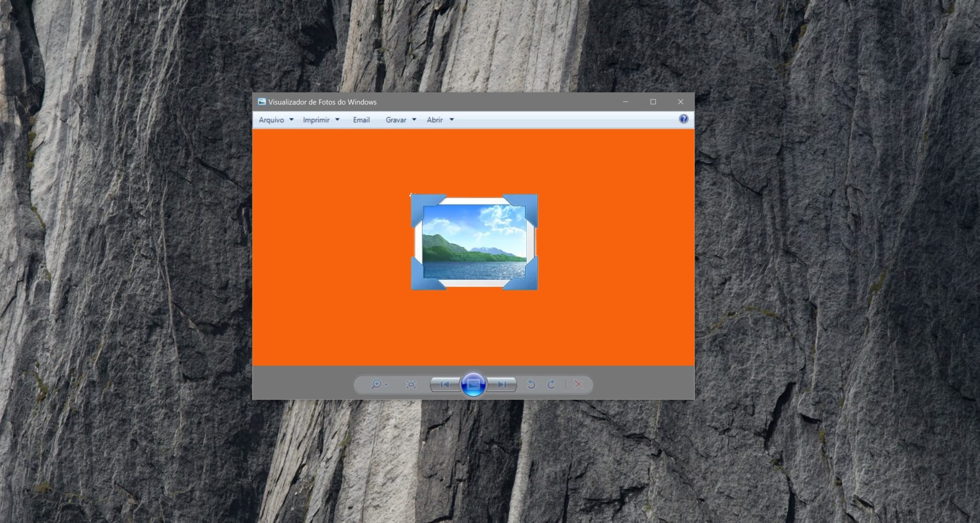Image resolution: width=980 pixels, height=523 pixels.
Task: Rotate the image clockwise
Action: [552, 384]
